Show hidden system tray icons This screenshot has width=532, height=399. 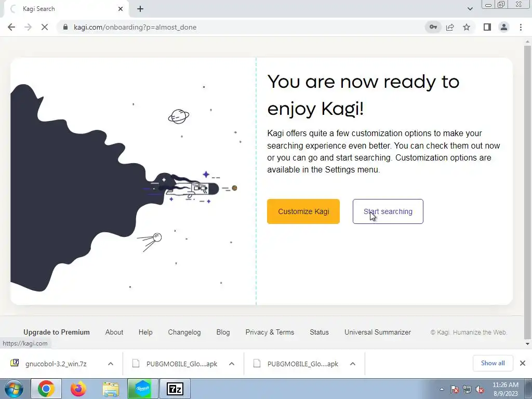coord(442,390)
